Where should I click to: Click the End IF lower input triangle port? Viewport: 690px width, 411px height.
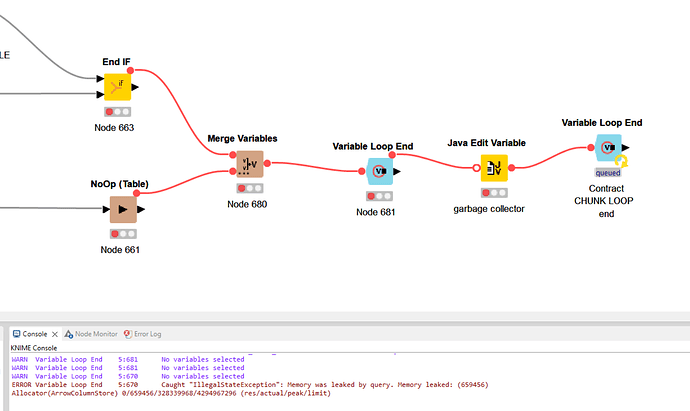[100, 94]
